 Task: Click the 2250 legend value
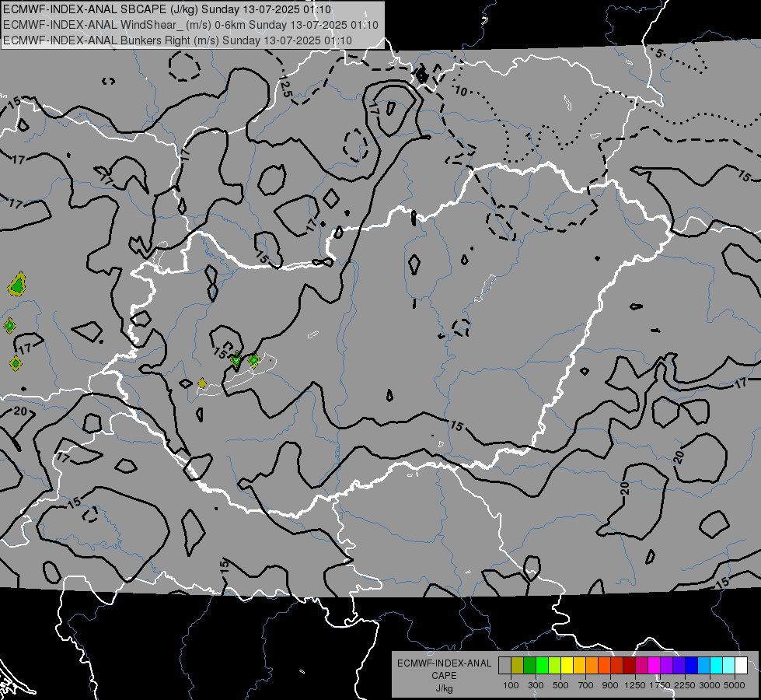684,685
